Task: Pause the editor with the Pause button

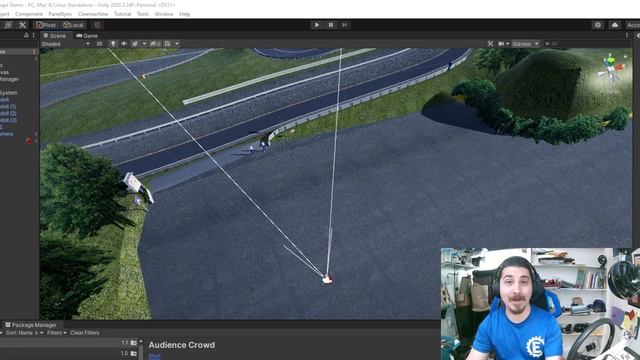Action: [x=331, y=25]
